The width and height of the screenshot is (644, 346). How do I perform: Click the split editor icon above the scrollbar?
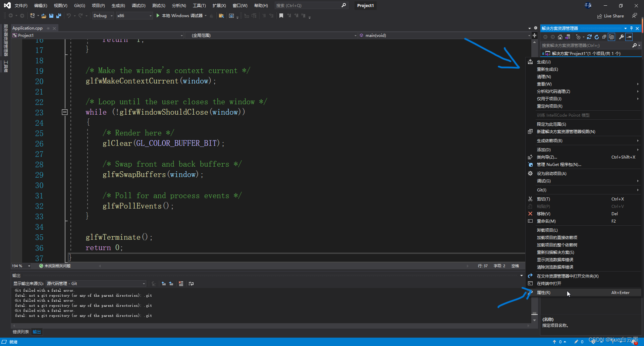[534, 36]
